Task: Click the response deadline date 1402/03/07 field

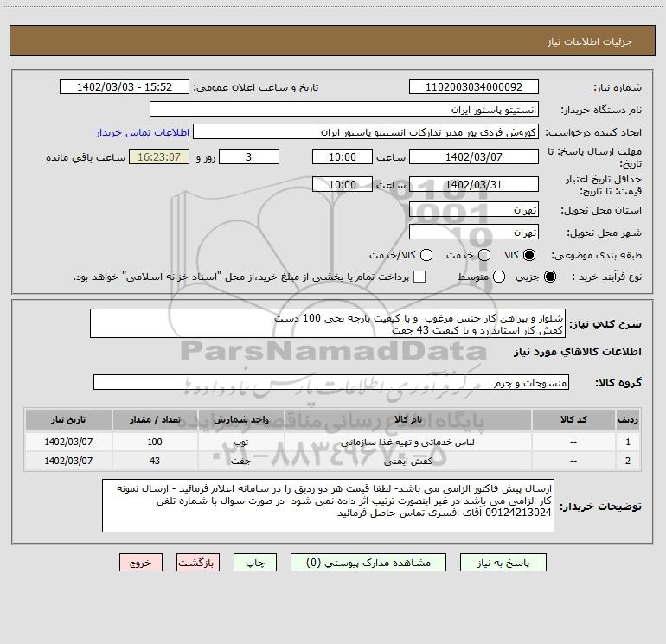Action: [x=474, y=156]
